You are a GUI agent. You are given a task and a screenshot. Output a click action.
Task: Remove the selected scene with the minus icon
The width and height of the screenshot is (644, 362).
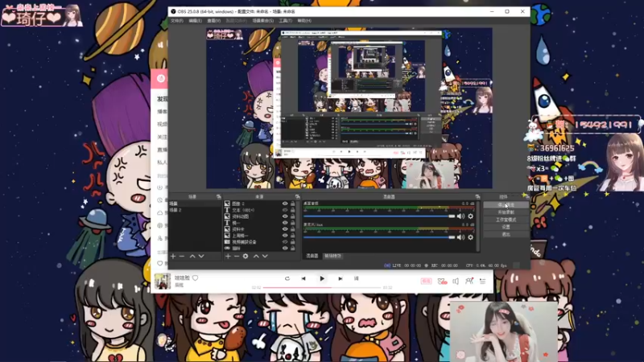coord(182,256)
